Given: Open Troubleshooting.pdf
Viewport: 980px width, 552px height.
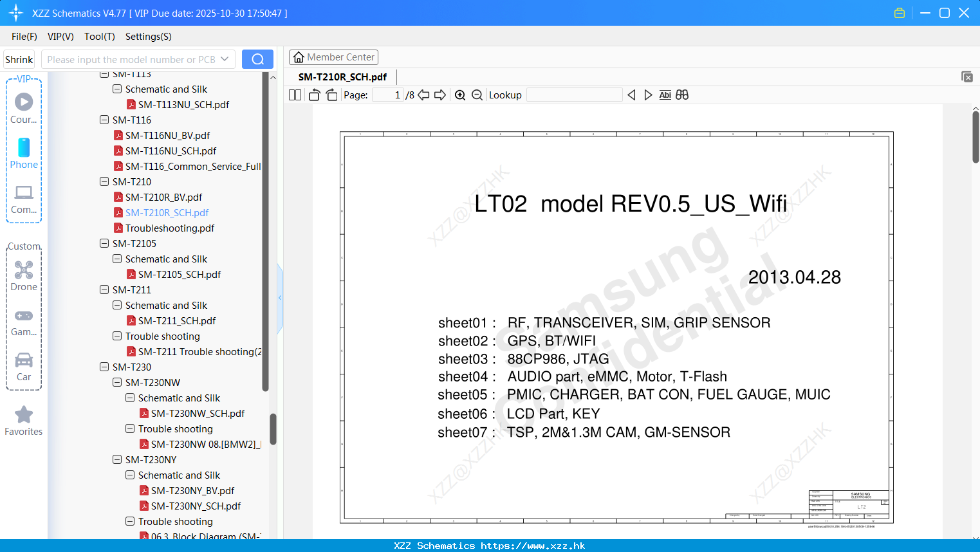Looking at the screenshot, I should [x=170, y=228].
